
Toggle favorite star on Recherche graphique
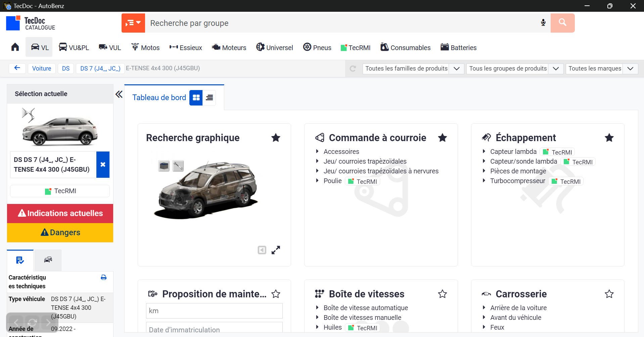coord(276,138)
